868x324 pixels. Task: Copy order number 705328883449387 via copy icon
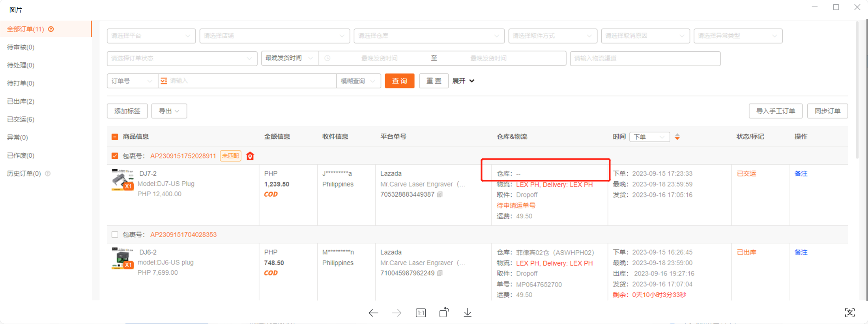(x=440, y=194)
